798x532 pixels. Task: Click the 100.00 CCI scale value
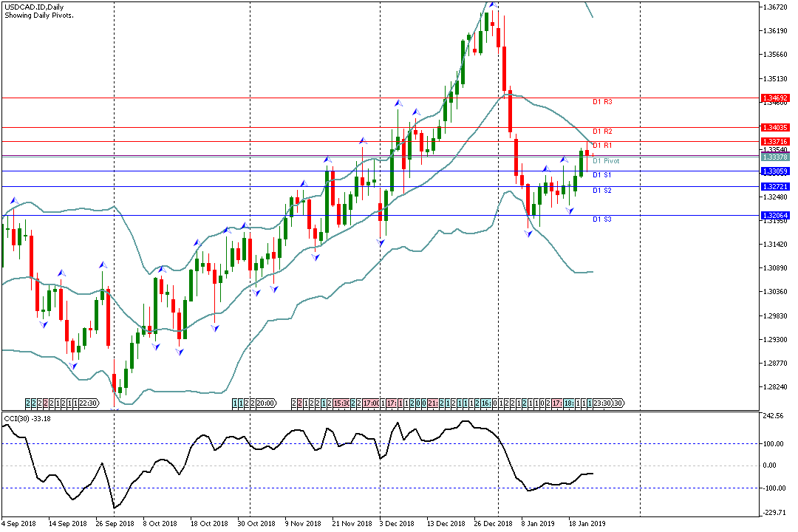[x=774, y=444]
